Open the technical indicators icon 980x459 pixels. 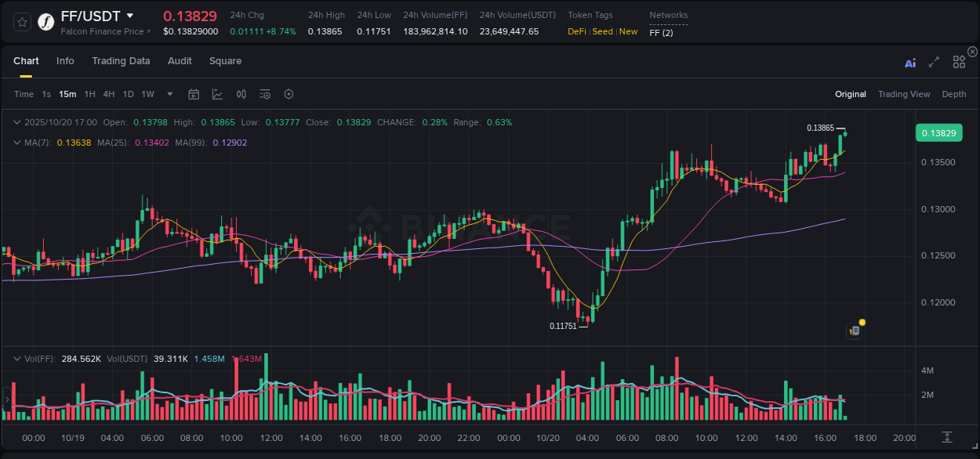point(264,94)
